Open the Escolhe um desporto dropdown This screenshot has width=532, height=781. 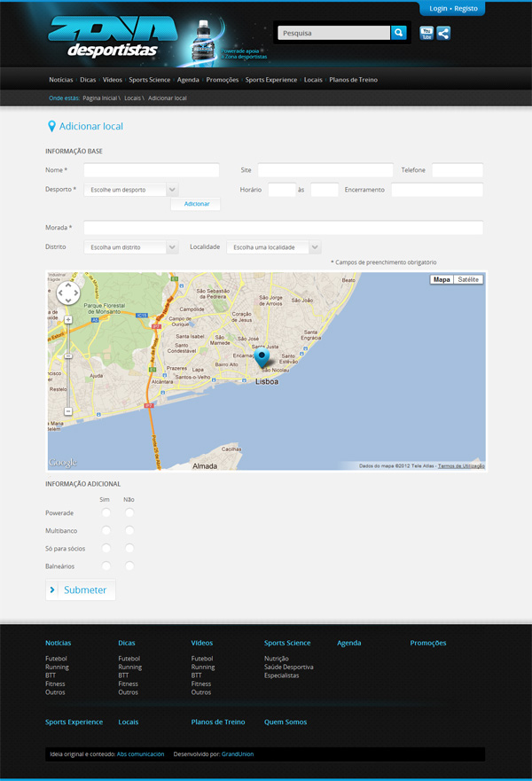131,190
